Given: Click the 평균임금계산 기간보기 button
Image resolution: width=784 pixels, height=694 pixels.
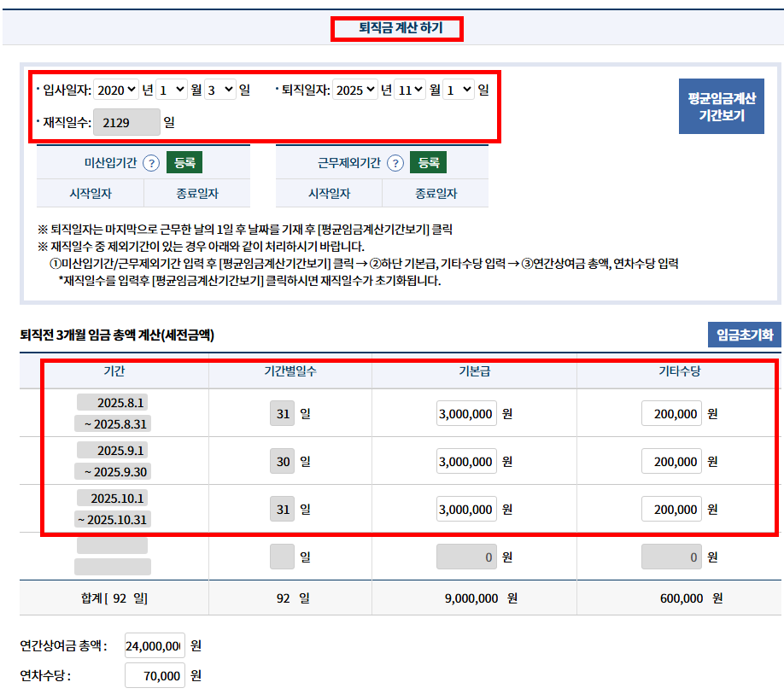Looking at the screenshot, I should pos(721,106).
